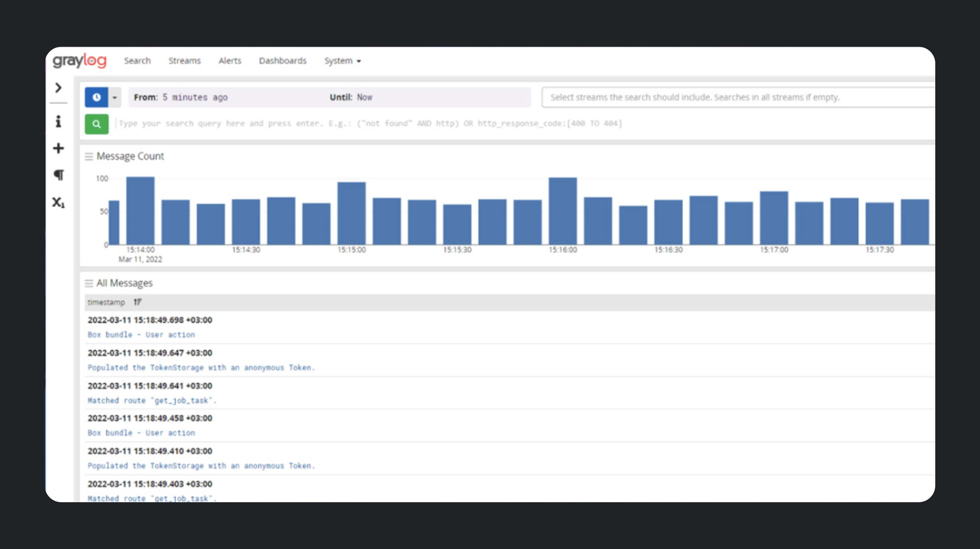Open time range type dropdown caret

point(114,97)
